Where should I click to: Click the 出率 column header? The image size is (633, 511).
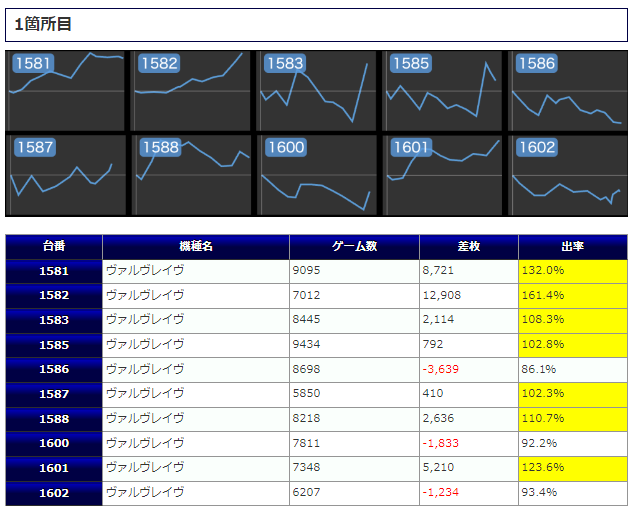coord(573,246)
